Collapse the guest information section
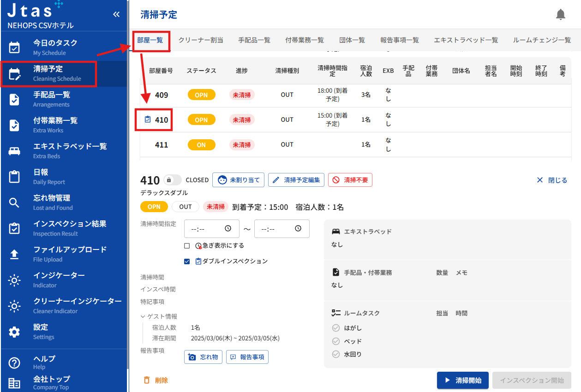 143,317
